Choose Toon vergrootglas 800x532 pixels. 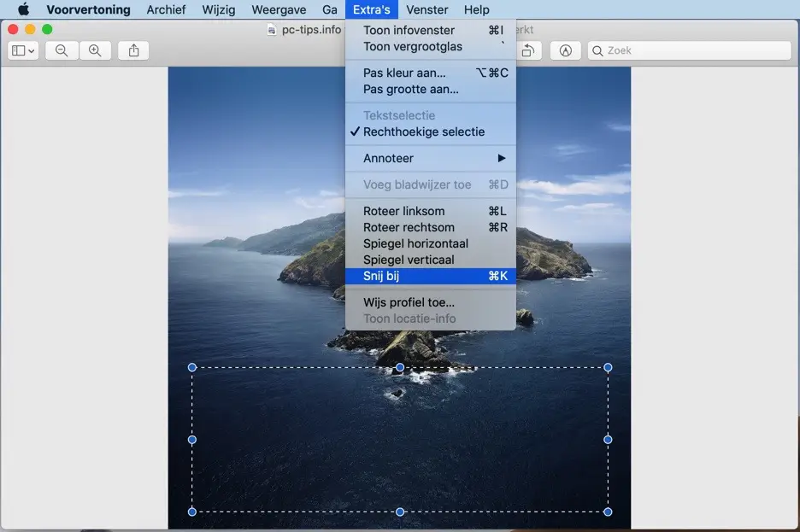(x=431, y=46)
